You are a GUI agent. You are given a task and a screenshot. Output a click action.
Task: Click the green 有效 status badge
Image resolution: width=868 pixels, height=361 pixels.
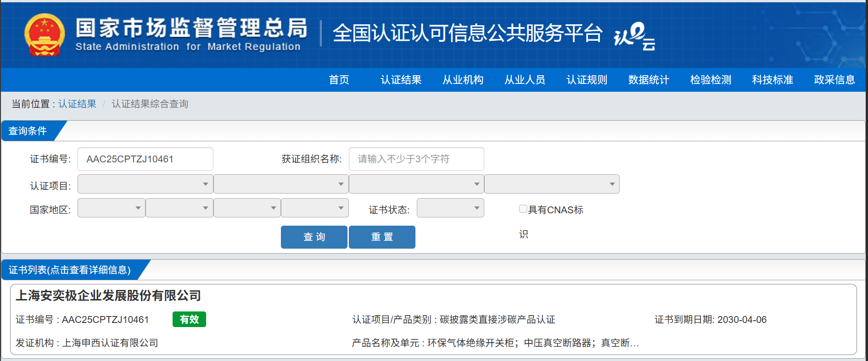point(189,319)
